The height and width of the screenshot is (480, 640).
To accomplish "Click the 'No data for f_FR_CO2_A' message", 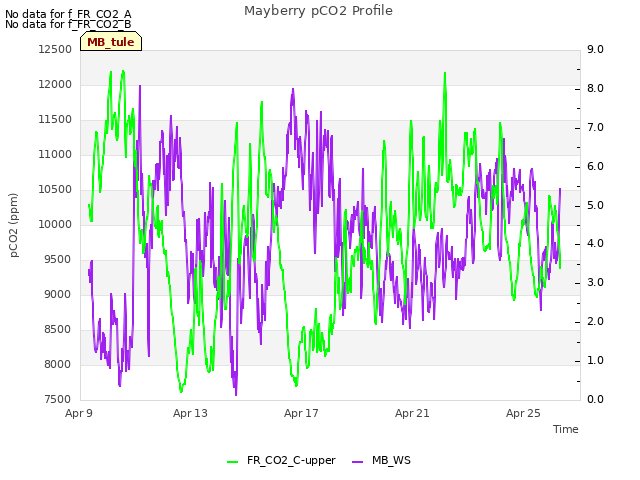I will pos(68,14).
